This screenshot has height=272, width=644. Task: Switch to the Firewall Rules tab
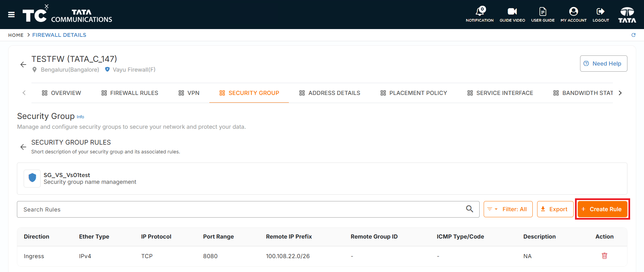(x=130, y=93)
